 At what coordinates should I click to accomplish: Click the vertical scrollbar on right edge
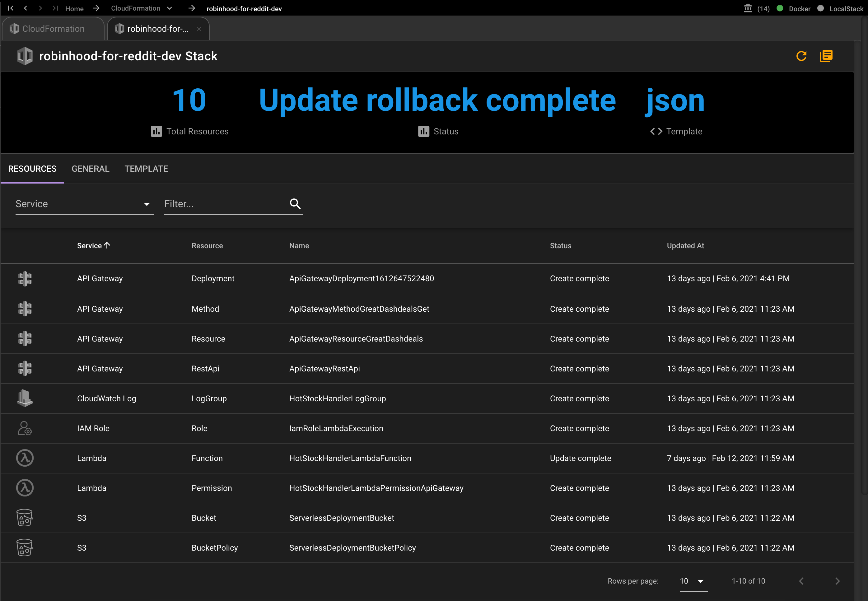[864, 256]
